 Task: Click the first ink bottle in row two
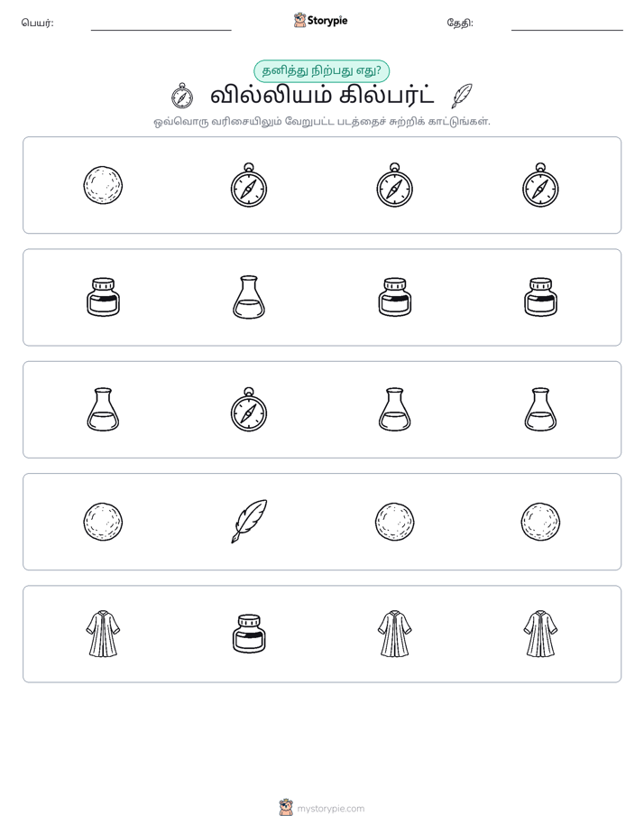(x=103, y=297)
